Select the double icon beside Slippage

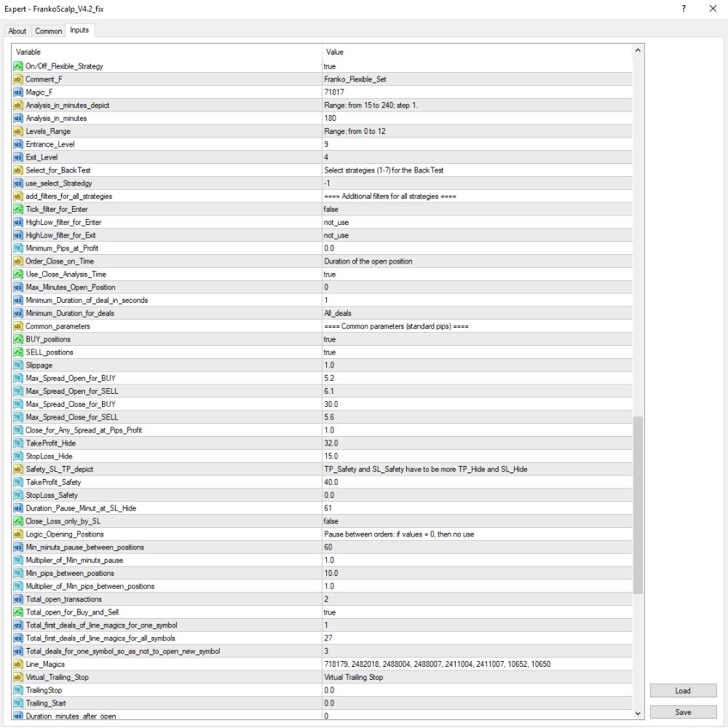[x=18, y=365]
